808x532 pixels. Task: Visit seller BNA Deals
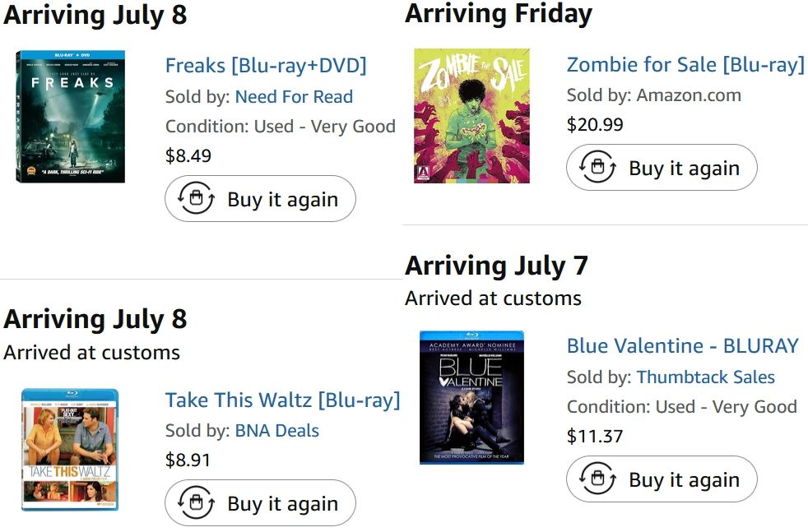[x=277, y=431]
